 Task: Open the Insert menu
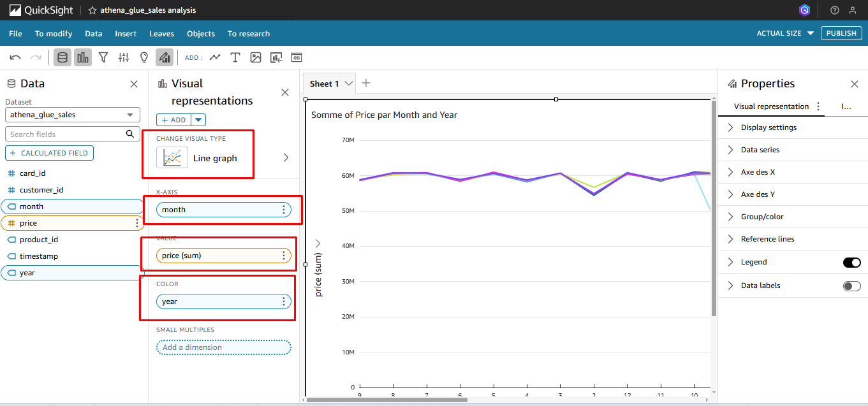coord(126,34)
